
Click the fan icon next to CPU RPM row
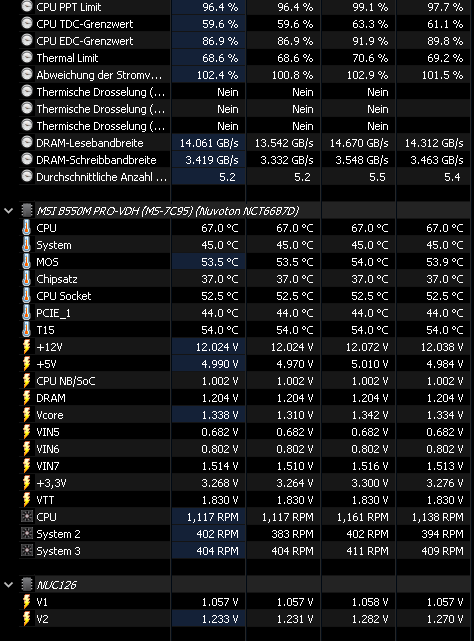coord(27,517)
